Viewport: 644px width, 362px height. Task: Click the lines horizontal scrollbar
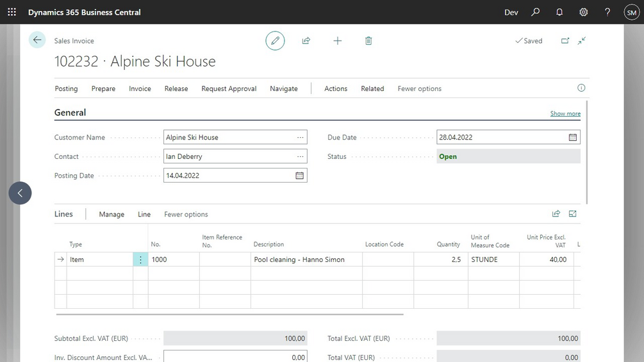(229, 315)
